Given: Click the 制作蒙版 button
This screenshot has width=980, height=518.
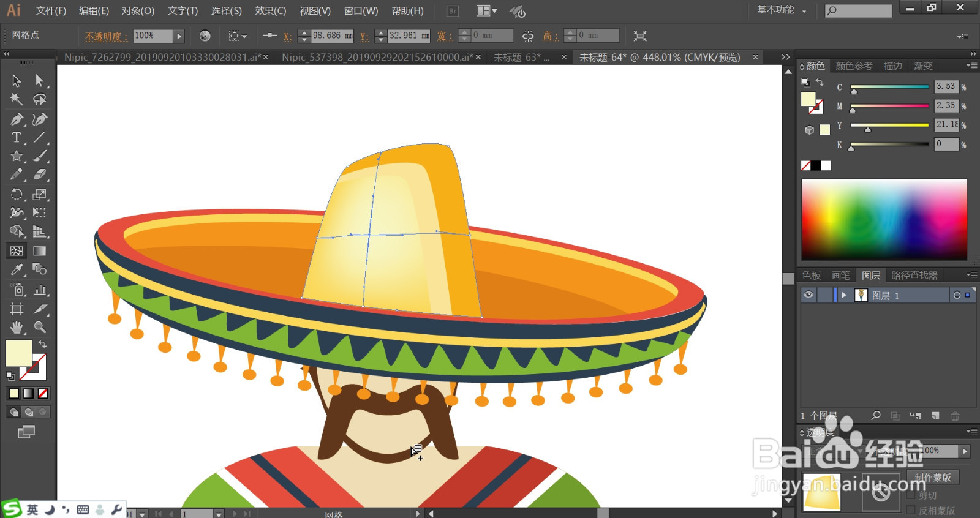Looking at the screenshot, I should pyautogui.click(x=932, y=478).
